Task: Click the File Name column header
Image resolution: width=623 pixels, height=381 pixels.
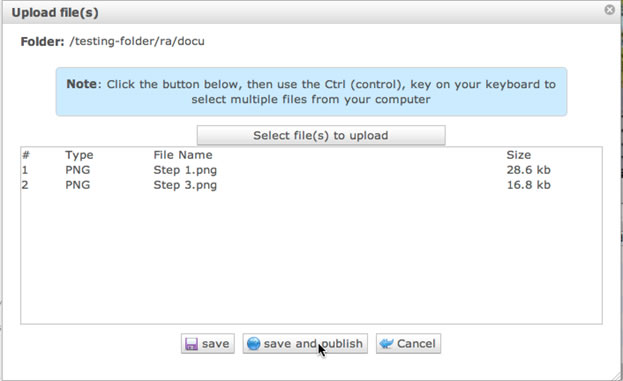Action: pos(183,155)
